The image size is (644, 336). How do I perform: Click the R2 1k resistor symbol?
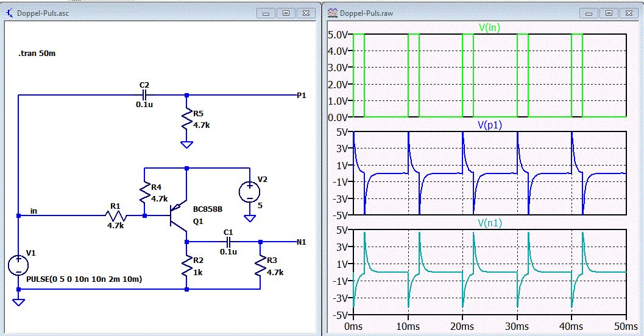coord(186,266)
